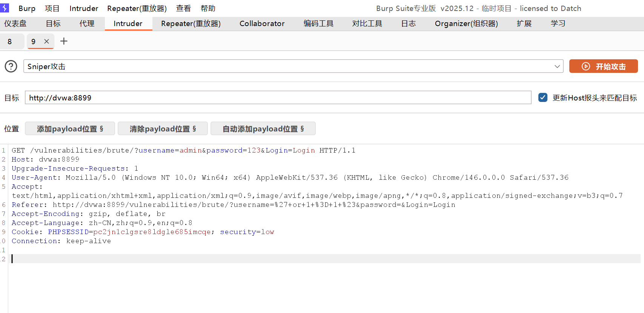
Task: Open the help question mark icon
Action: (11, 66)
